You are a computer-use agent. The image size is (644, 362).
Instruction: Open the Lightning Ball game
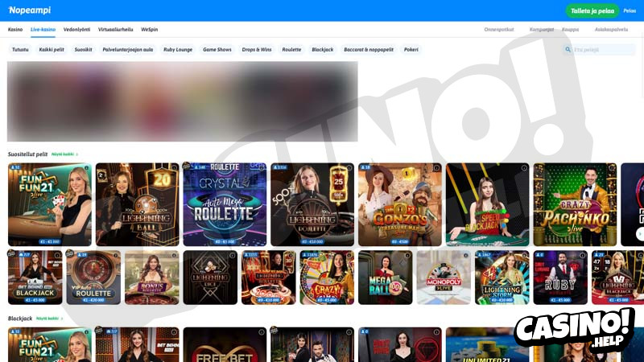click(137, 204)
